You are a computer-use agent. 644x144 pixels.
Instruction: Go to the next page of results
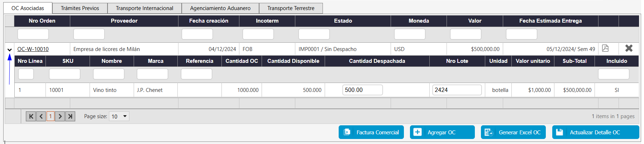(60, 116)
